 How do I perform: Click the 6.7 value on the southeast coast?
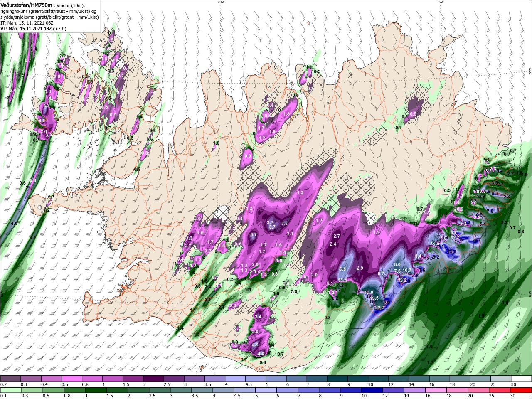pyautogui.click(x=381, y=273)
